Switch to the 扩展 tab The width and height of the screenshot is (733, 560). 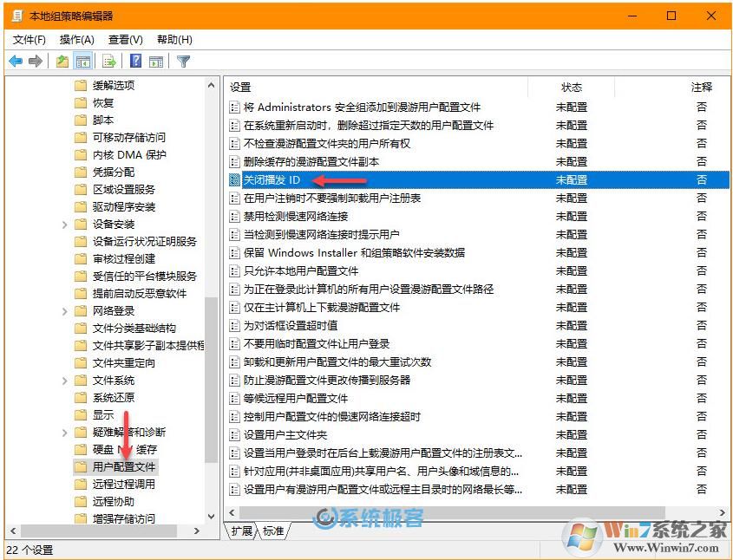tap(241, 531)
